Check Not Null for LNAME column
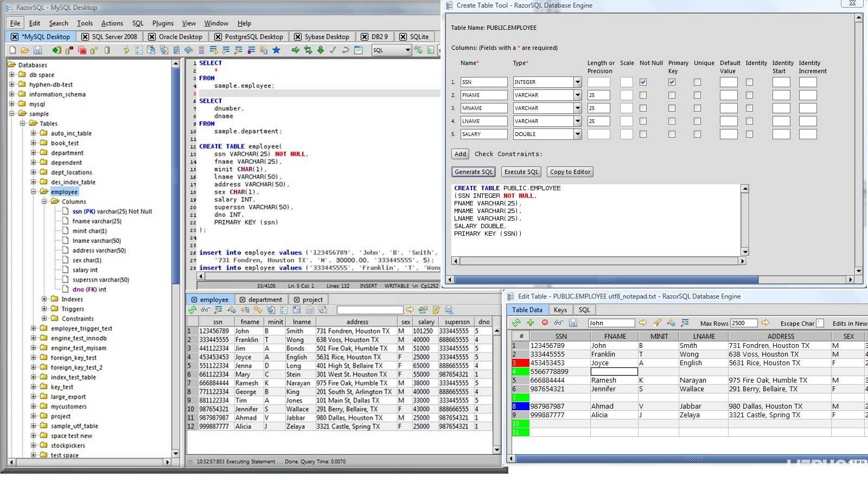The width and height of the screenshot is (868, 478). point(643,121)
